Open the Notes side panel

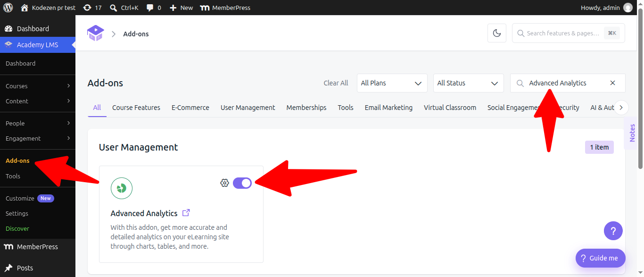631,133
